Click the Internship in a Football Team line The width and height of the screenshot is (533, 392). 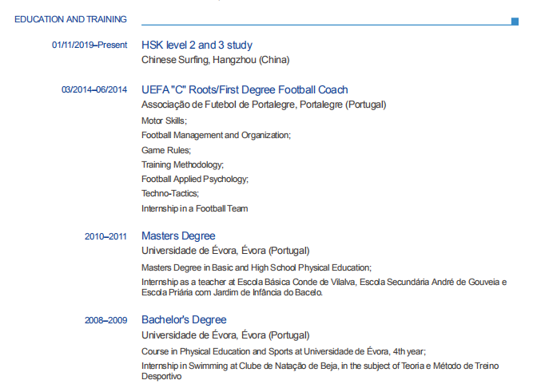pos(194,208)
